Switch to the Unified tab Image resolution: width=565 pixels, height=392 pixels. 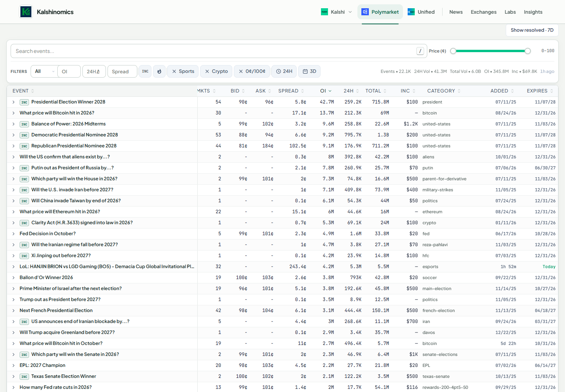[421, 12]
